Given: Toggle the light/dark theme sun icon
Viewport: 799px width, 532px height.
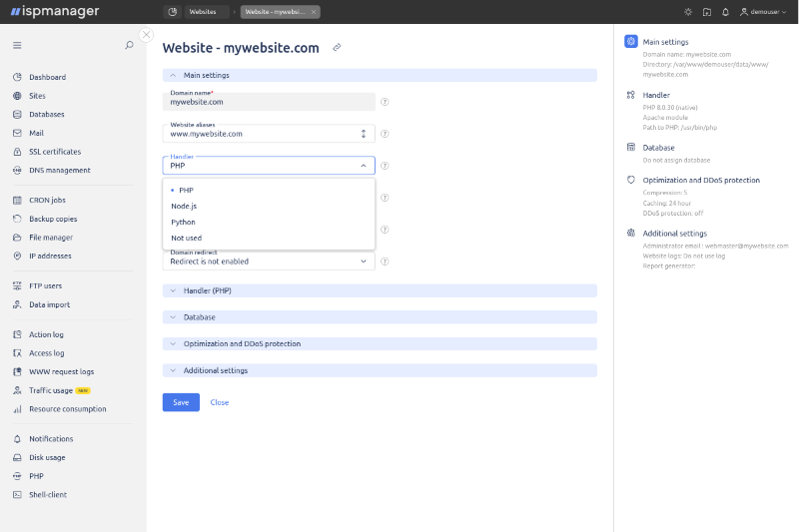Looking at the screenshot, I should tap(687, 12).
